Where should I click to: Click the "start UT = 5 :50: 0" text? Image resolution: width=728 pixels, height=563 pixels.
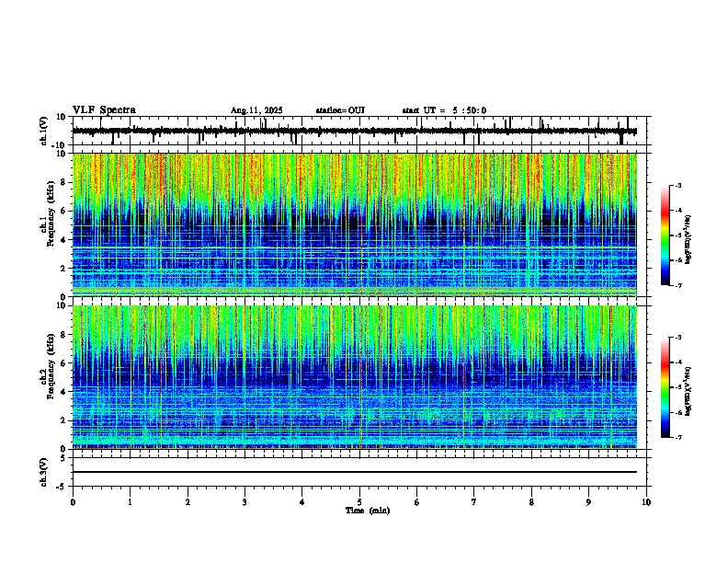444,110
